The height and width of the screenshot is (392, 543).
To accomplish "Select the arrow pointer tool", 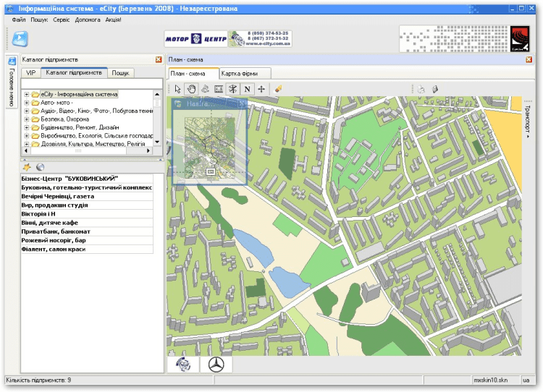I will click(x=178, y=89).
